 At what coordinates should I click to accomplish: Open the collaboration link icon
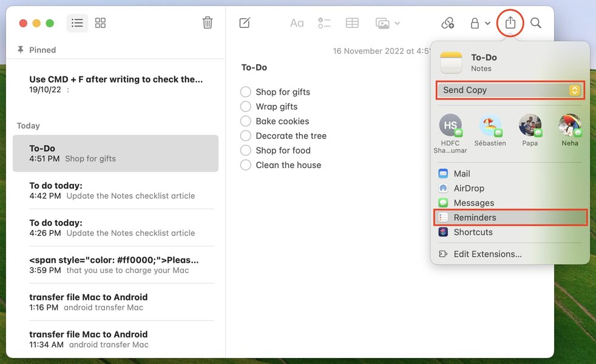tap(447, 22)
